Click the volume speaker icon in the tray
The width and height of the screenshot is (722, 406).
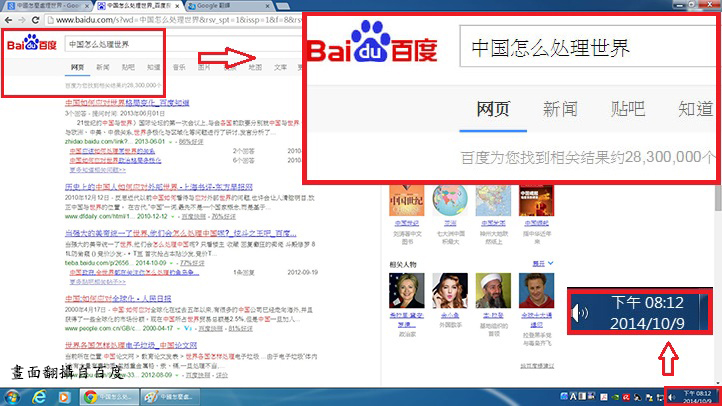(672, 397)
